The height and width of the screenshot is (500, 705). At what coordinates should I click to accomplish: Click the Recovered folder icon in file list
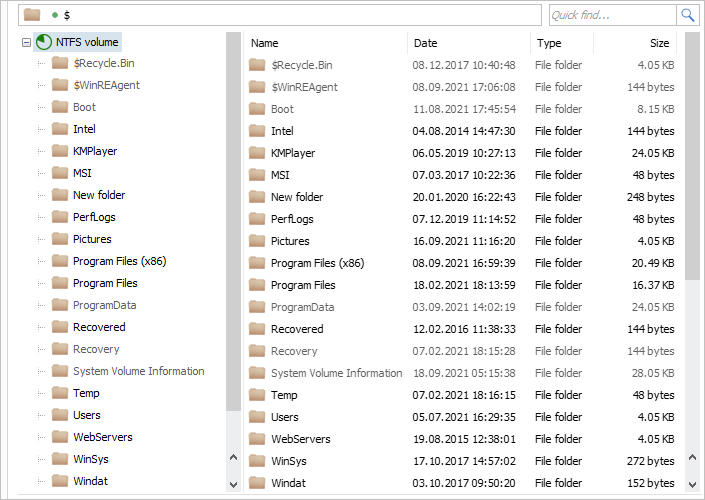tap(258, 329)
